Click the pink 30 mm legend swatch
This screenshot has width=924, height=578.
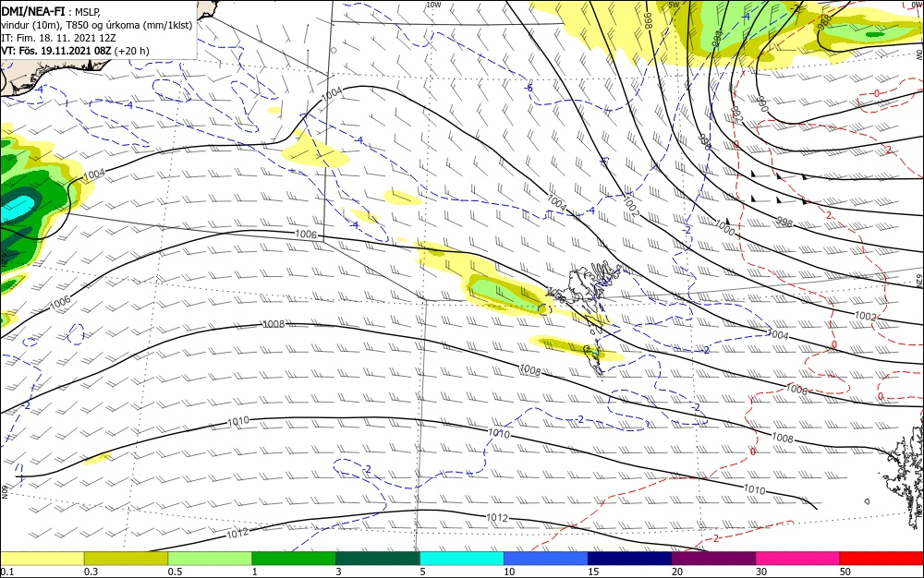pos(798,559)
